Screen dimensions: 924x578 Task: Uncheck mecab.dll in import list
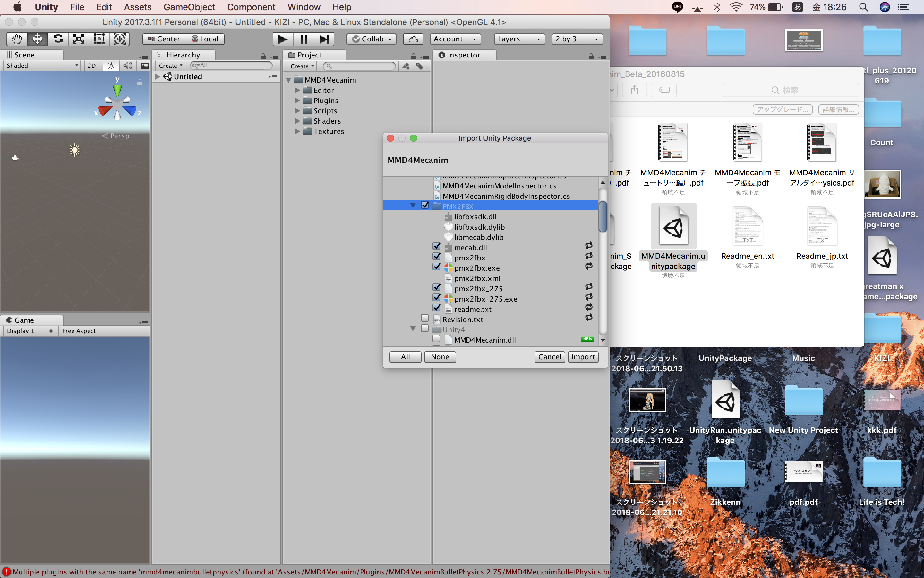pyautogui.click(x=436, y=247)
